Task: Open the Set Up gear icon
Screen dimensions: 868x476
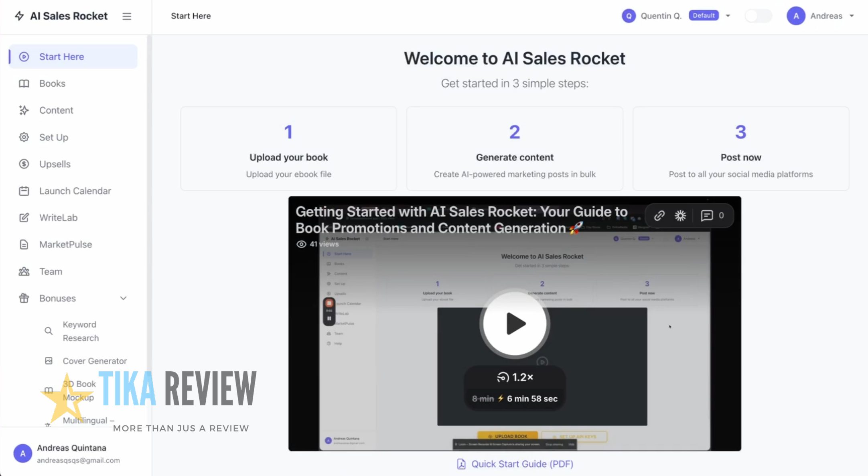Action: tap(24, 137)
